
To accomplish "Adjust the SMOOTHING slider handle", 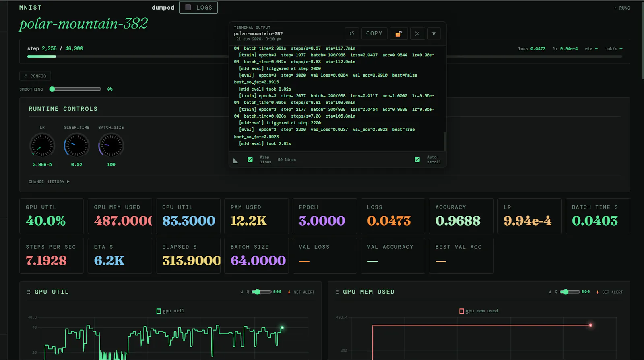I will click(52, 89).
